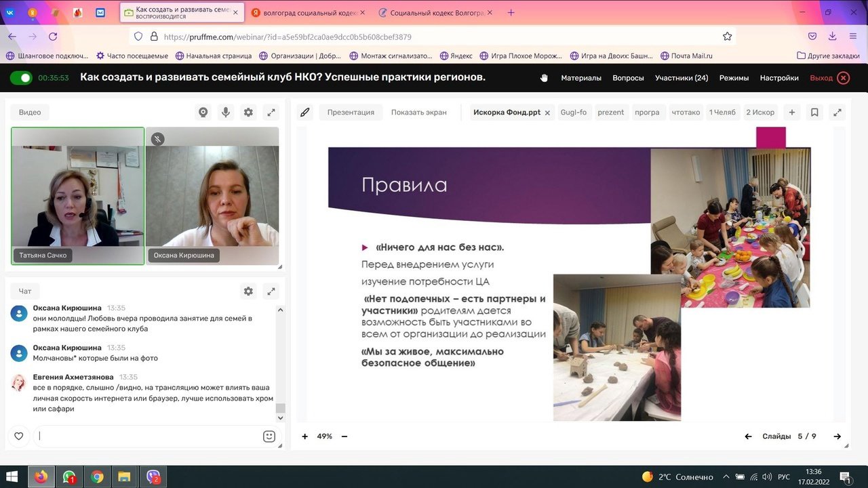Open the програ presentation tab
The width and height of the screenshot is (868, 488).
point(647,113)
